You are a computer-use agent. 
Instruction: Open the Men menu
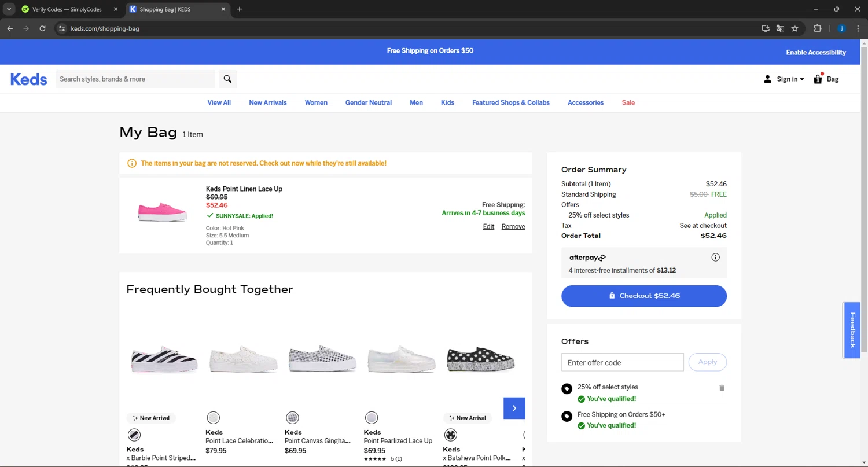click(x=416, y=102)
